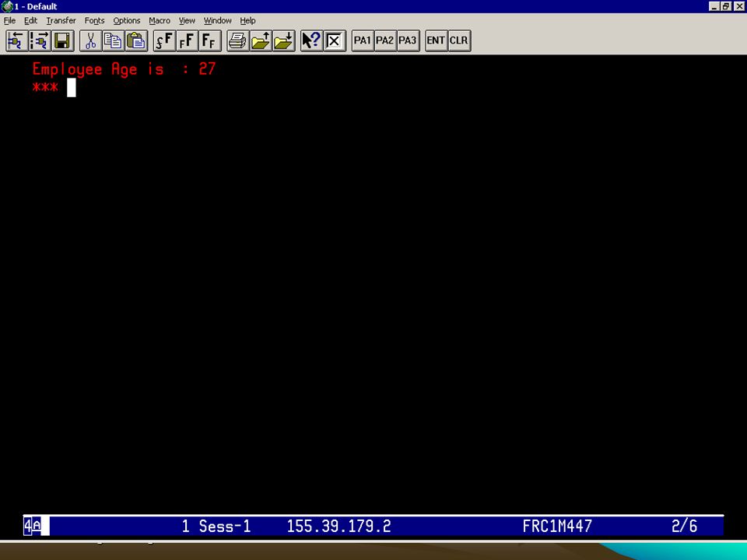Open the Macro menu
Image resolution: width=747 pixels, height=560 pixels.
pos(160,20)
